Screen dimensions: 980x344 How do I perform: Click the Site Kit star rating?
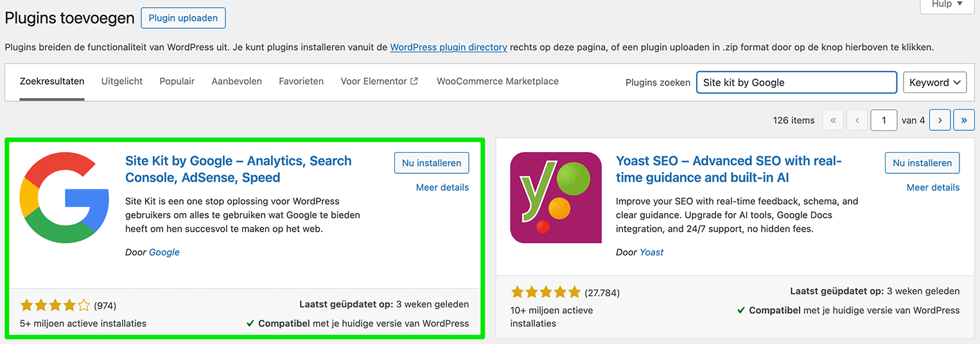point(55,305)
